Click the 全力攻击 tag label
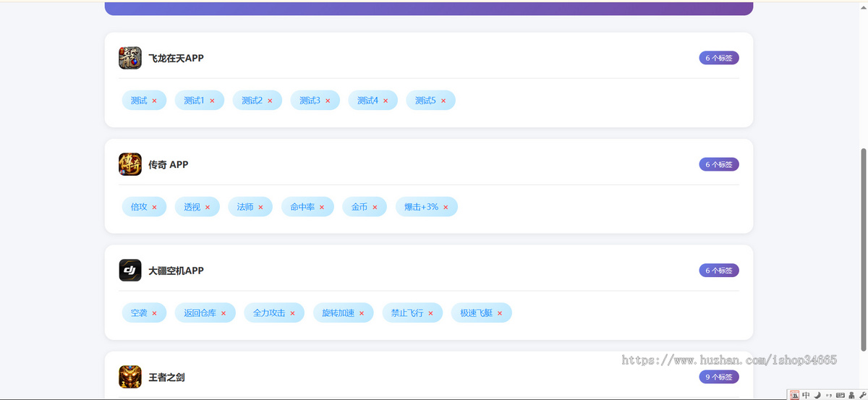This screenshot has width=868, height=400. [x=269, y=313]
